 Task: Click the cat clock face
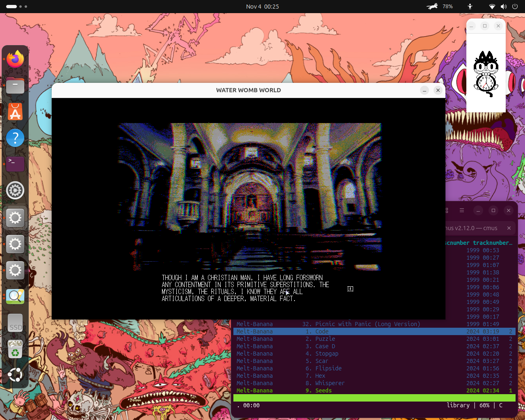[486, 83]
